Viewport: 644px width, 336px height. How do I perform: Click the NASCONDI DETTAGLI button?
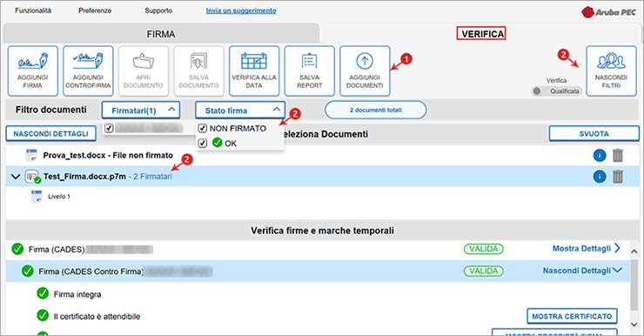51,134
